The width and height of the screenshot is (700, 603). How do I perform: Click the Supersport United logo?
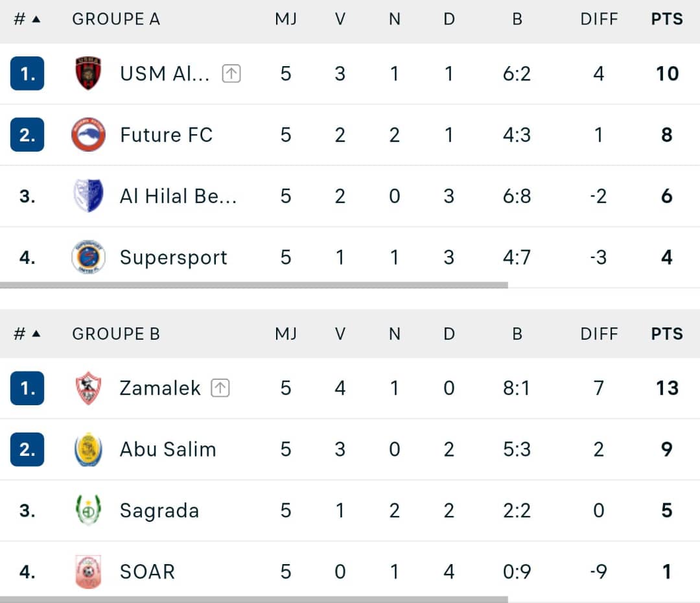pos(88,257)
